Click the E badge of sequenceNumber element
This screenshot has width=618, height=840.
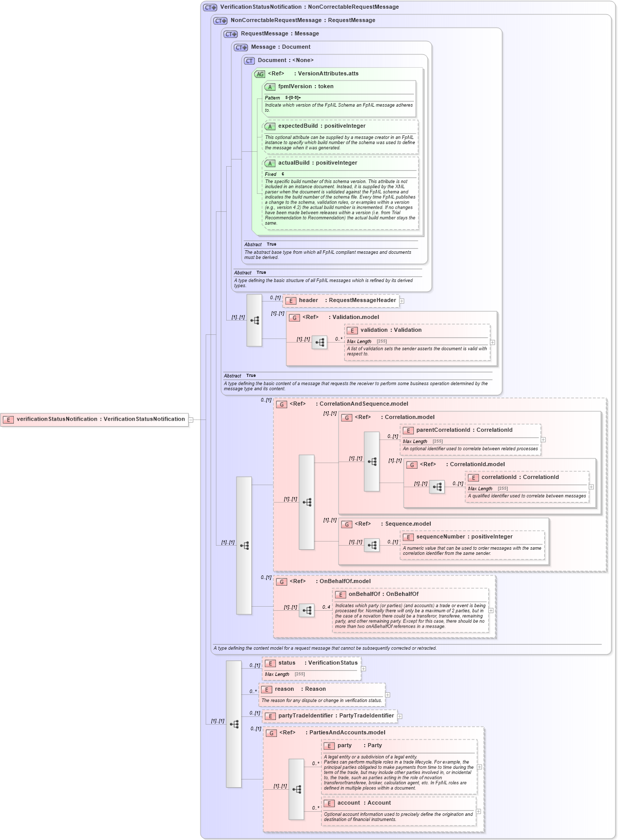tap(408, 537)
